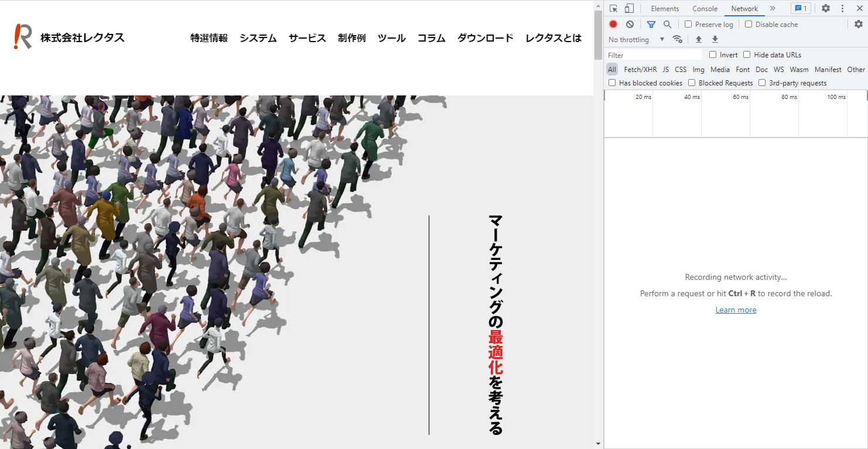Switch to the Elements tab
The image size is (868, 449).
[x=665, y=8]
